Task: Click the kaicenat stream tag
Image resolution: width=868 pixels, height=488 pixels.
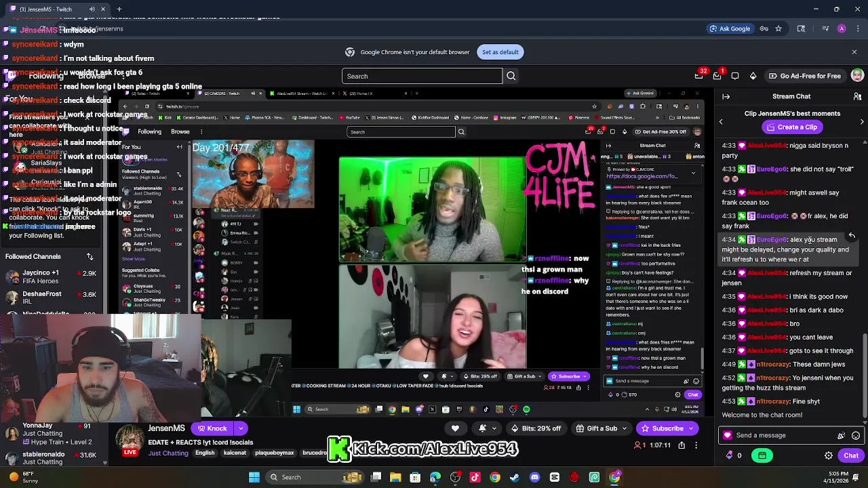Action: click(235, 453)
